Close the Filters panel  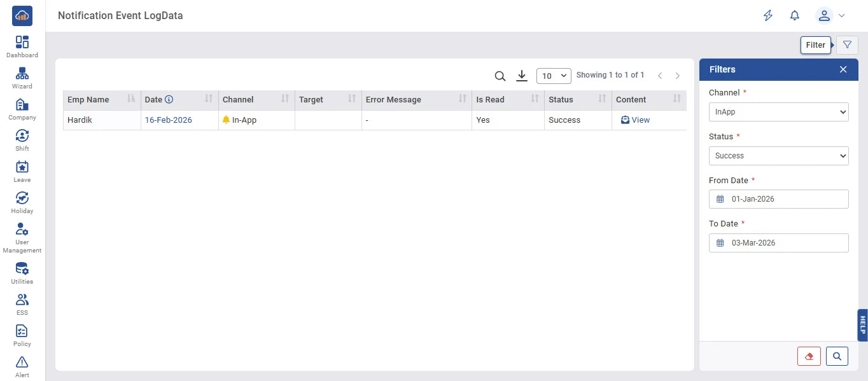[843, 69]
